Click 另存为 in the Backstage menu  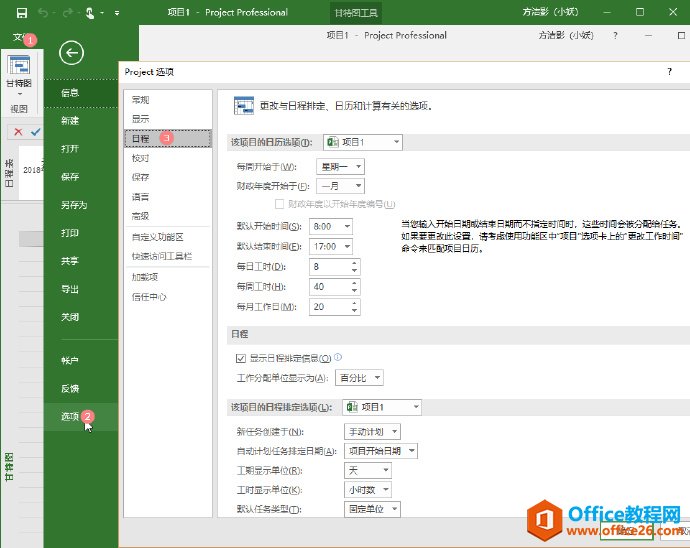click(x=73, y=205)
